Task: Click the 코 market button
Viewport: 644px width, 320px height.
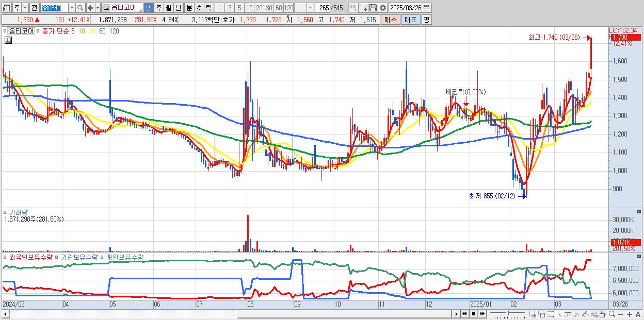Action: (x=106, y=8)
